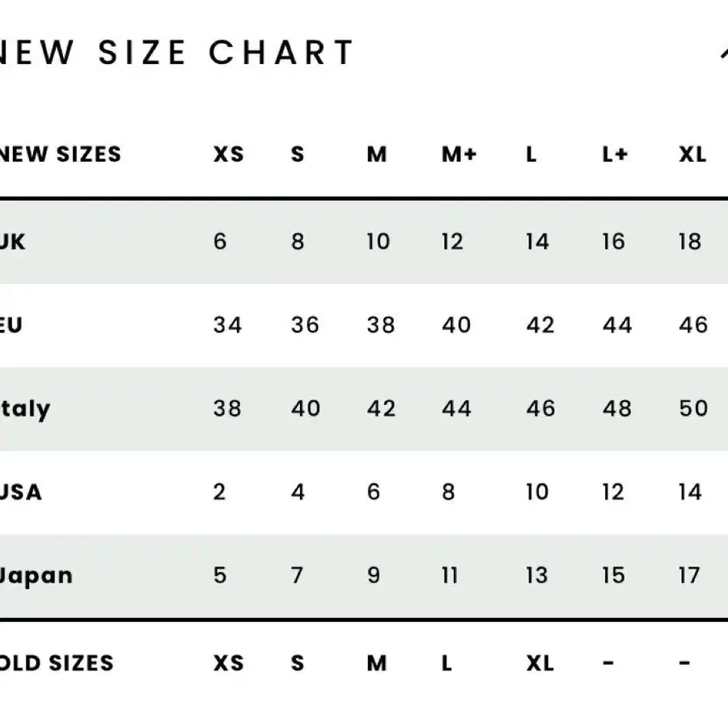Click the Japan row label
Viewport: 728px width, 728px height.
coord(36,577)
